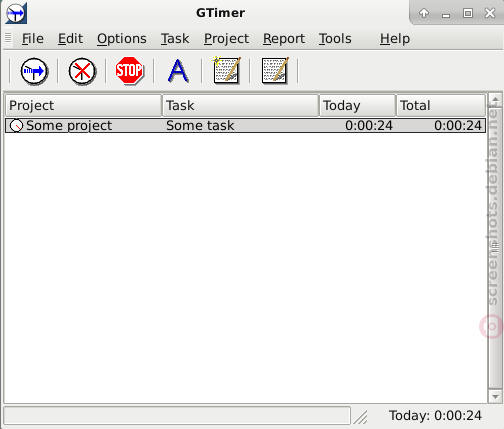
Task: Open the Edit menu
Action: pyautogui.click(x=70, y=39)
